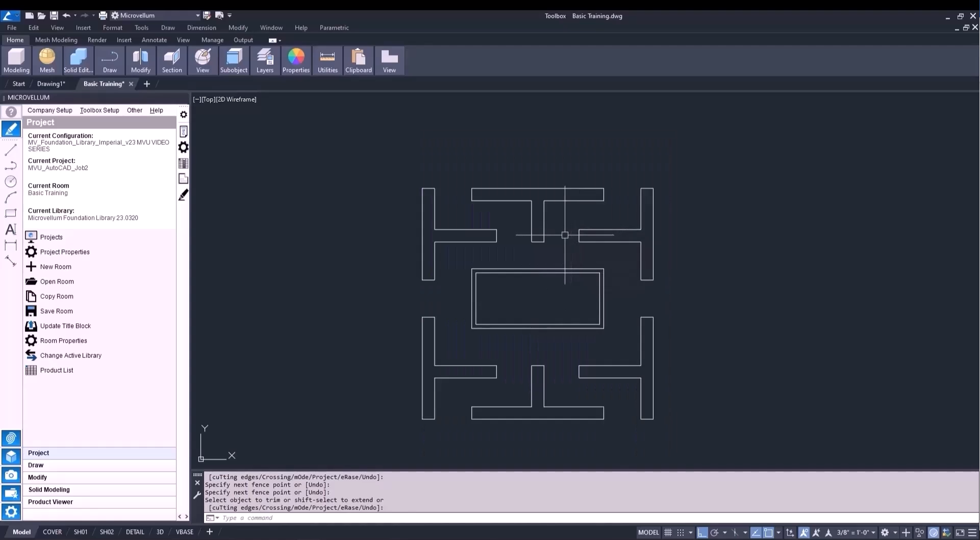Toggle object snap tracking in status bar

click(x=756, y=532)
